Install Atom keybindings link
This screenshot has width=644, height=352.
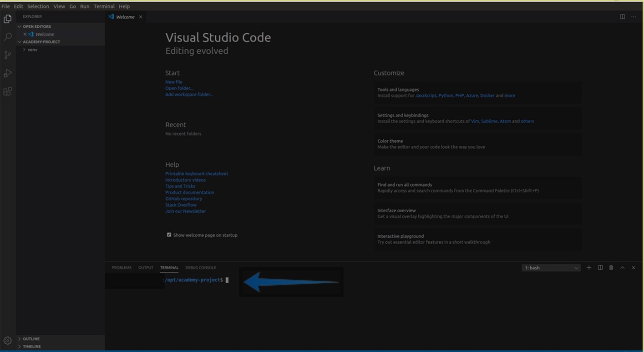click(505, 121)
